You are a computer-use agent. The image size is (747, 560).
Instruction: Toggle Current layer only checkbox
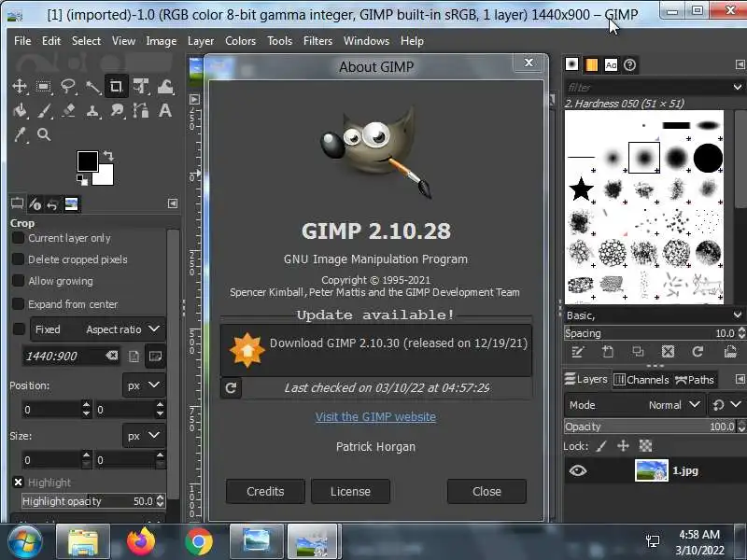click(18, 238)
